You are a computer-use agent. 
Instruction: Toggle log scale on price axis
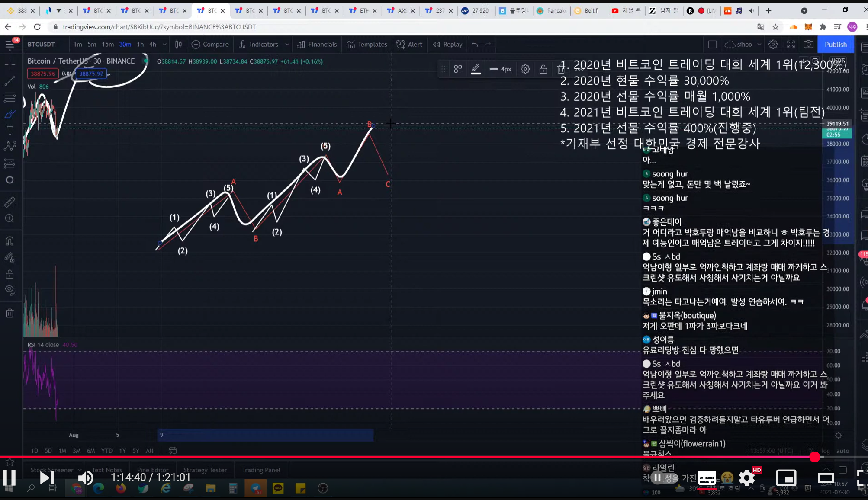click(826, 451)
